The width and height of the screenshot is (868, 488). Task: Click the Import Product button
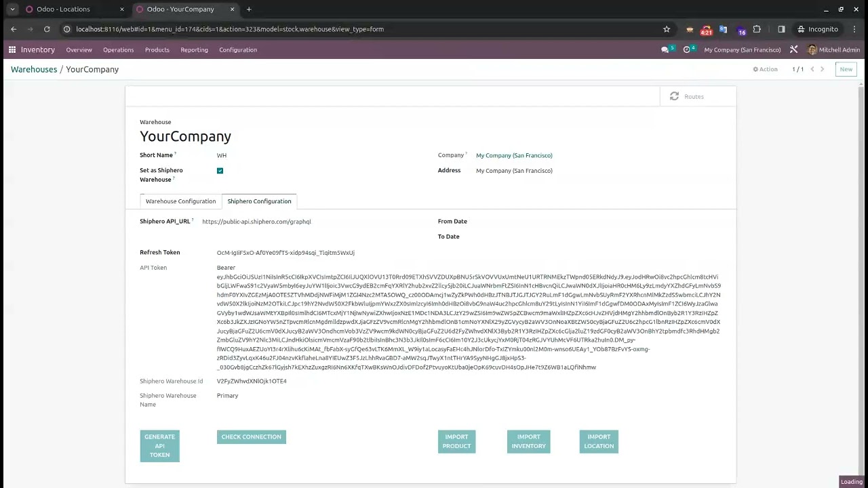456,441
